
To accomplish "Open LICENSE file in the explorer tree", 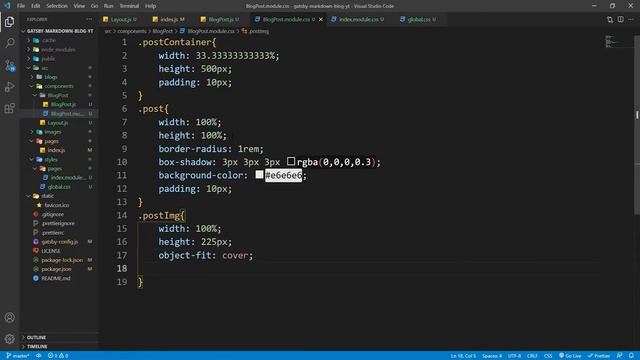I will point(51,251).
